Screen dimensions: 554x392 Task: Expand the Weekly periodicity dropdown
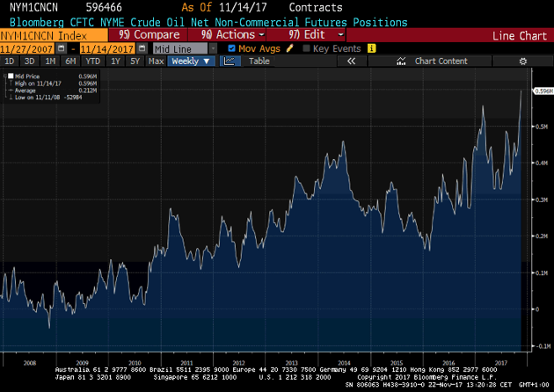point(191,62)
